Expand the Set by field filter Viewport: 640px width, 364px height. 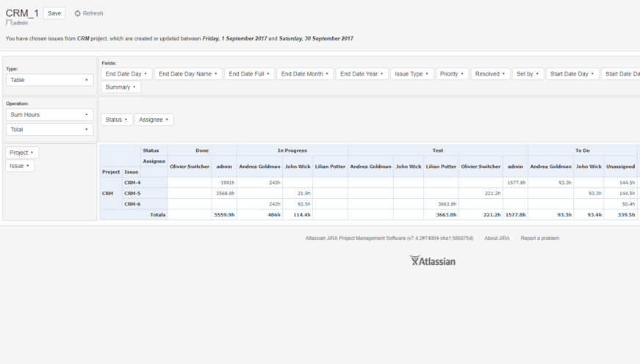coord(528,74)
